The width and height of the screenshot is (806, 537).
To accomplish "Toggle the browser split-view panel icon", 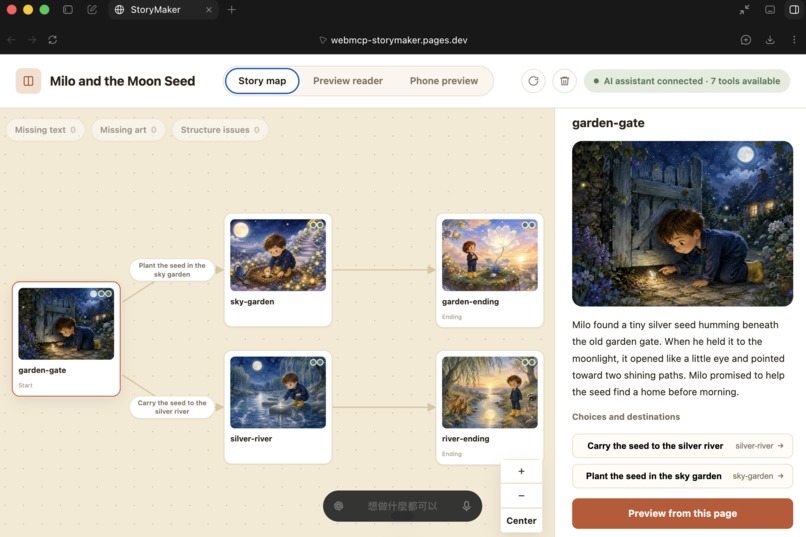I will [x=794, y=10].
